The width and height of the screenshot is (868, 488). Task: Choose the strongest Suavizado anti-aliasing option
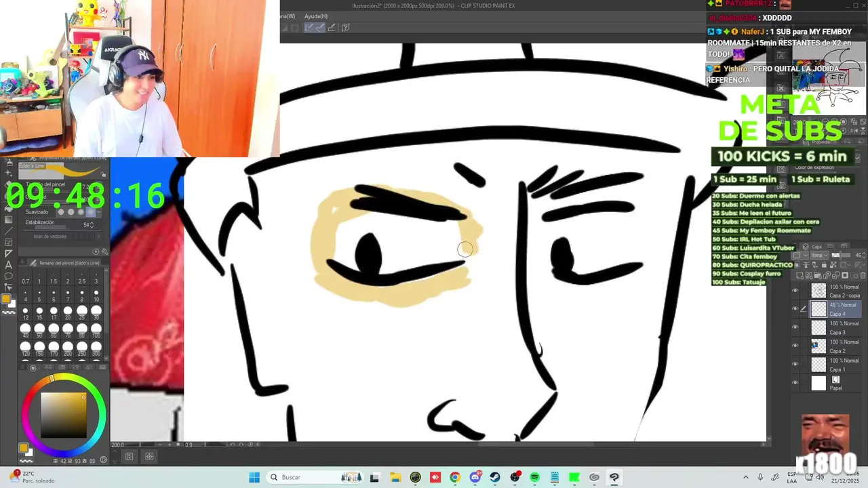[x=90, y=212]
